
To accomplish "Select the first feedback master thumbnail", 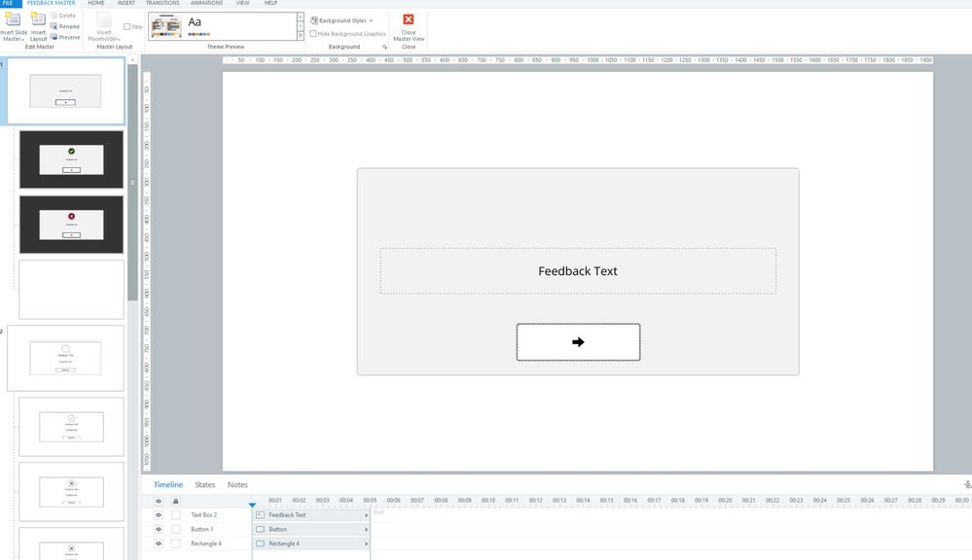I will click(65, 91).
